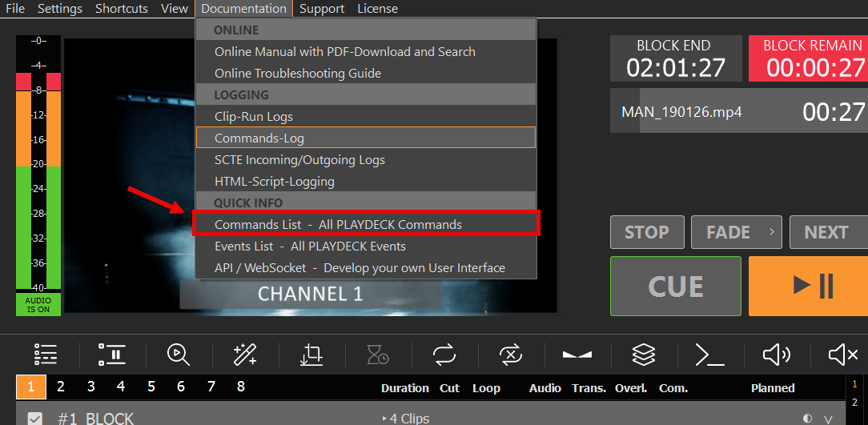Viewport: 868px width, 425px height.
Task: Open the Support menu
Action: pyautogui.click(x=322, y=8)
